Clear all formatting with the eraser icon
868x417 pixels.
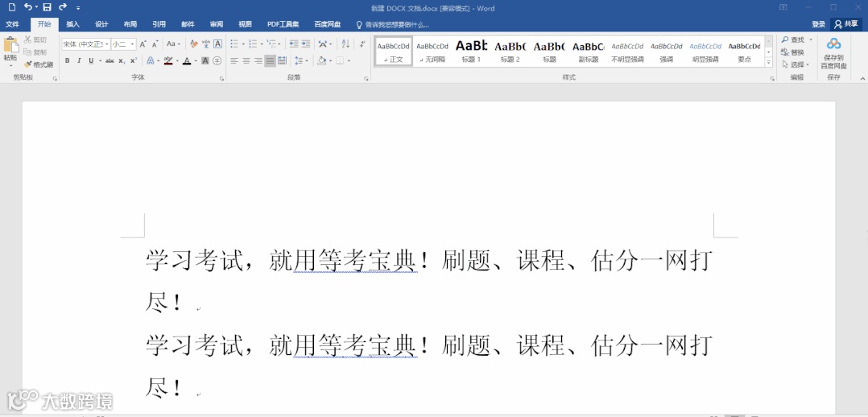pyautogui.click(x=194, y=43)
